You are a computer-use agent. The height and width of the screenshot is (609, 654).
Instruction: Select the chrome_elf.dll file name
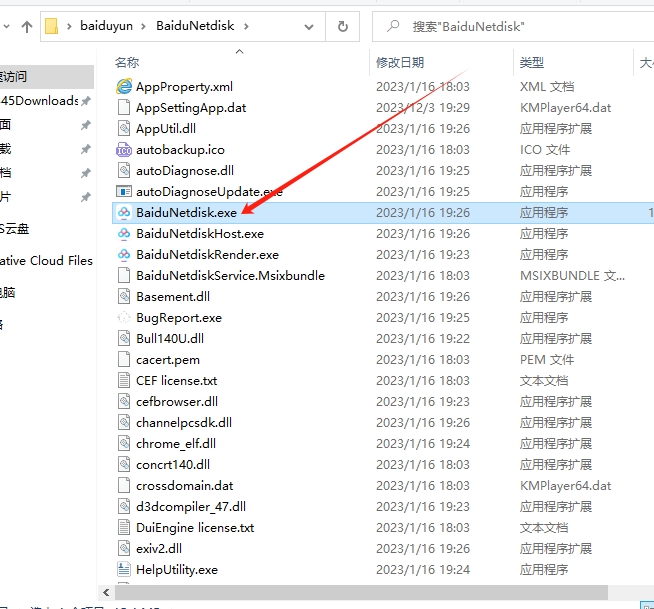click(x=176, y=443)
